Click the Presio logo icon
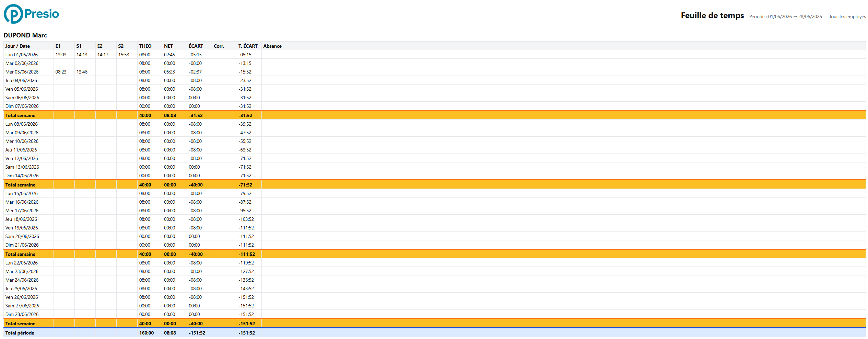Viewport: 868px width, 339px height. 13,14
